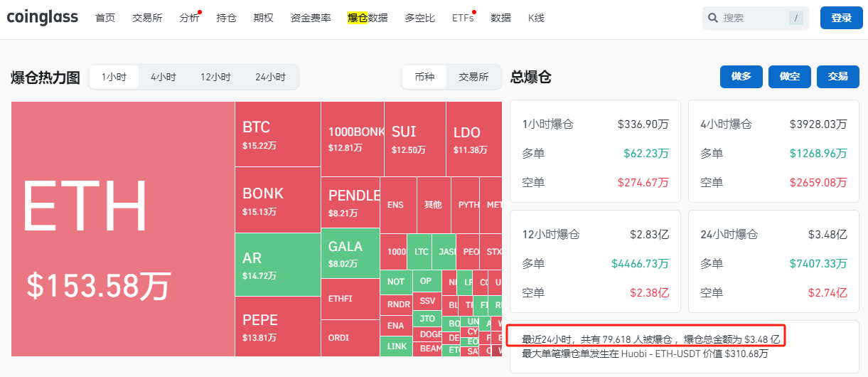Select the 4小时 heatmap tab
Screen dimensions: 868x377
[x=164, y=77]
